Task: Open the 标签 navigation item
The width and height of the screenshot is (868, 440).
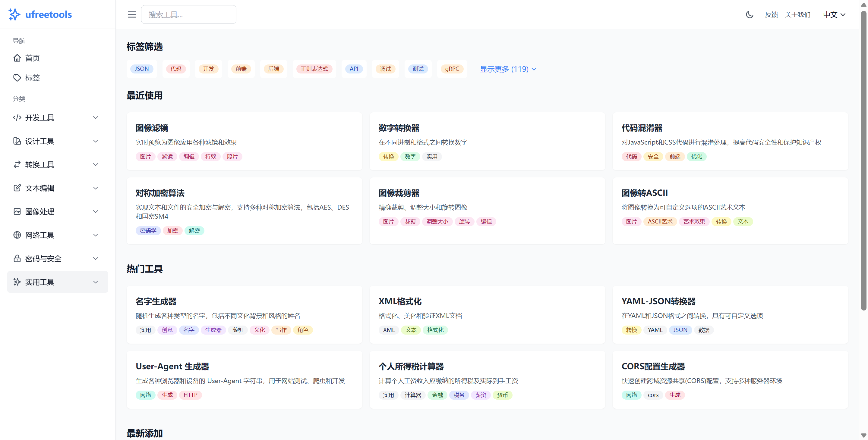Action: [x=58, y=78]
